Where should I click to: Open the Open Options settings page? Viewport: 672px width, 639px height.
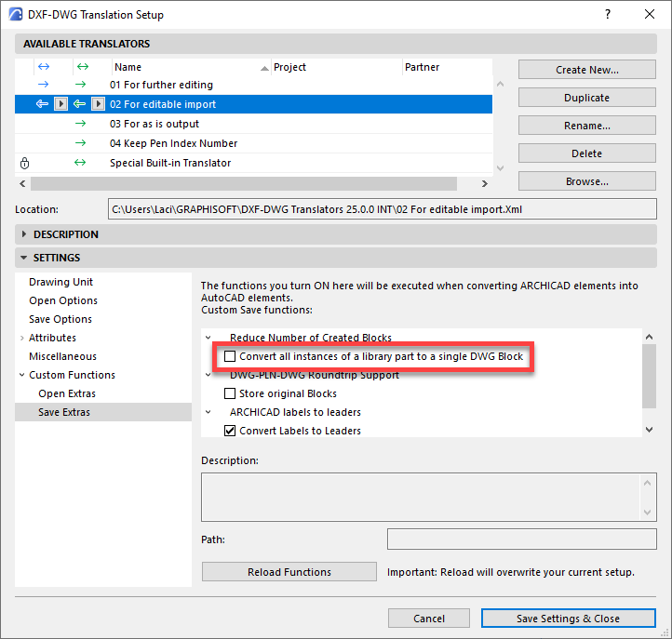63,300
